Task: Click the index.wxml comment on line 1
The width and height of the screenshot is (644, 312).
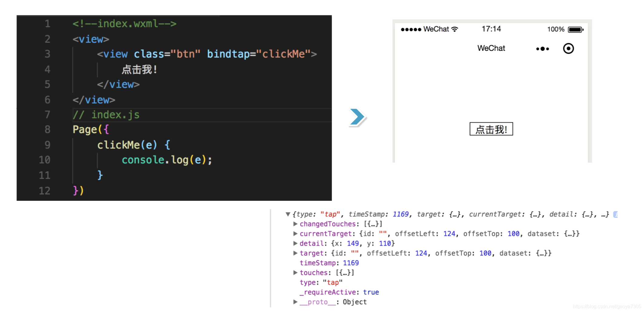Action: tap(124, 24)
